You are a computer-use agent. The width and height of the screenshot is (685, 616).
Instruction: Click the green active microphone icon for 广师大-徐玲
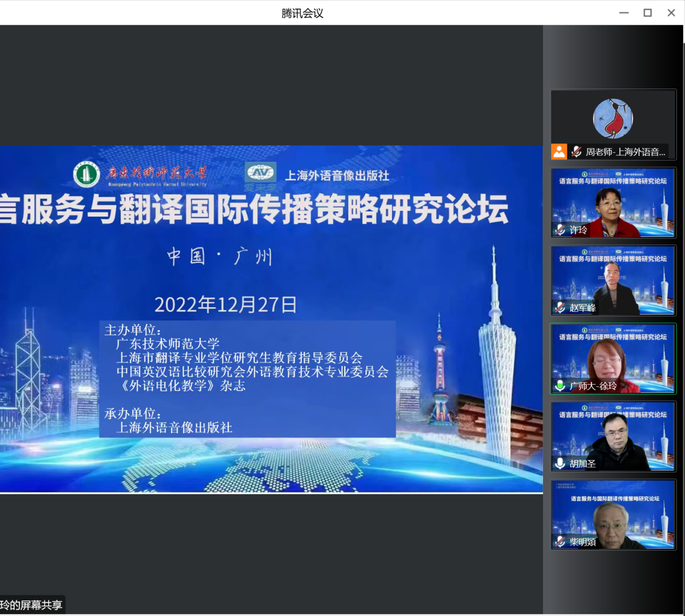(560, 386)
